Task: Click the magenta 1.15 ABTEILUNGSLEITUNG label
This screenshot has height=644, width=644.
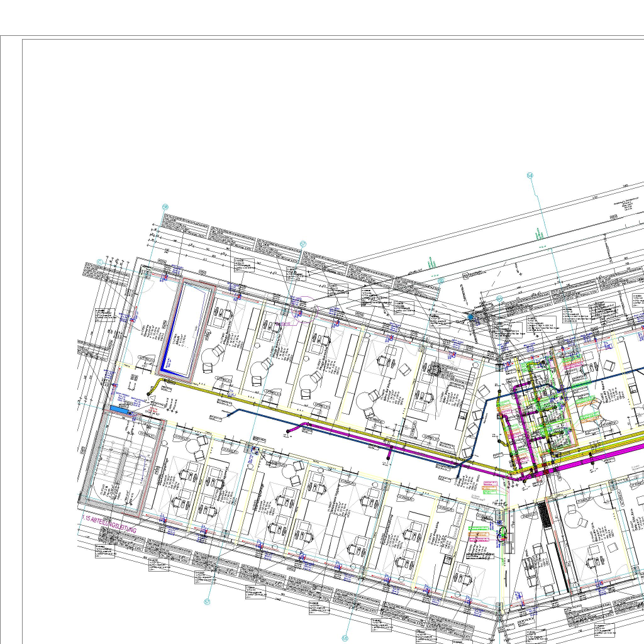Action: point(109,526)
